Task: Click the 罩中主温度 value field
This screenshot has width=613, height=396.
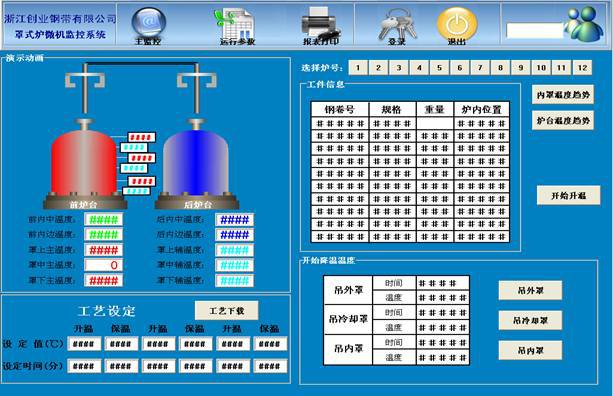Action: 104,265
